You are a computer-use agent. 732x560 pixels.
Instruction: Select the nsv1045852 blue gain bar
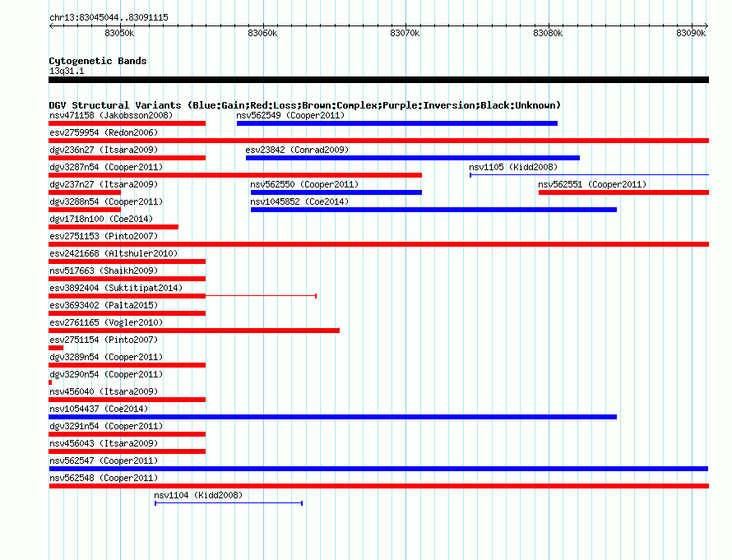pos(433,210)
